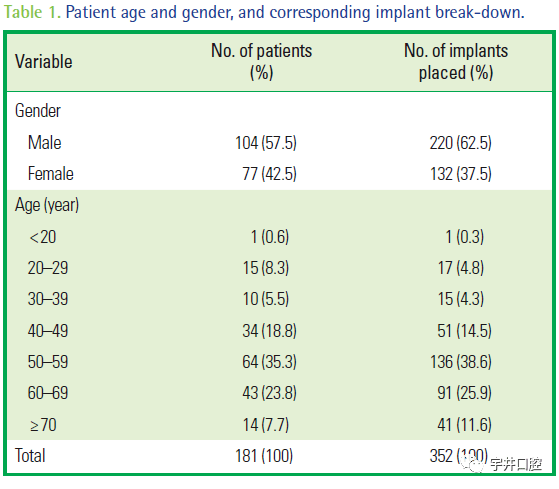The image size is (559, 489).
Task: Click the Total row label
Action: pos(30,455)
